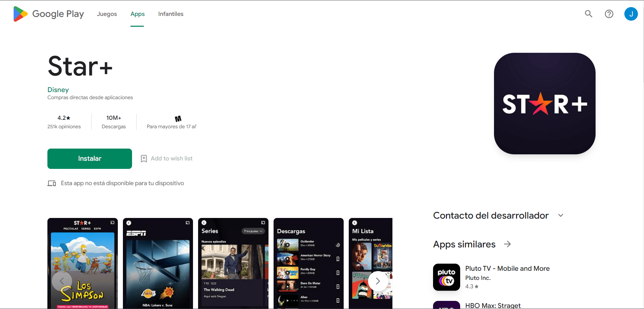Click the device availability icon
This screenshot has height=309, width=644.
(x=52, y=183)
